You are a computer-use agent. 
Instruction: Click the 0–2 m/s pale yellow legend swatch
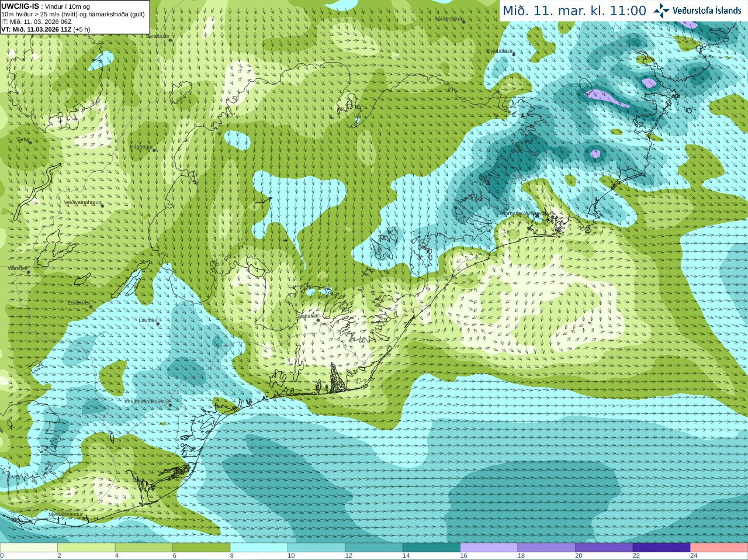(x=29, y=548)
